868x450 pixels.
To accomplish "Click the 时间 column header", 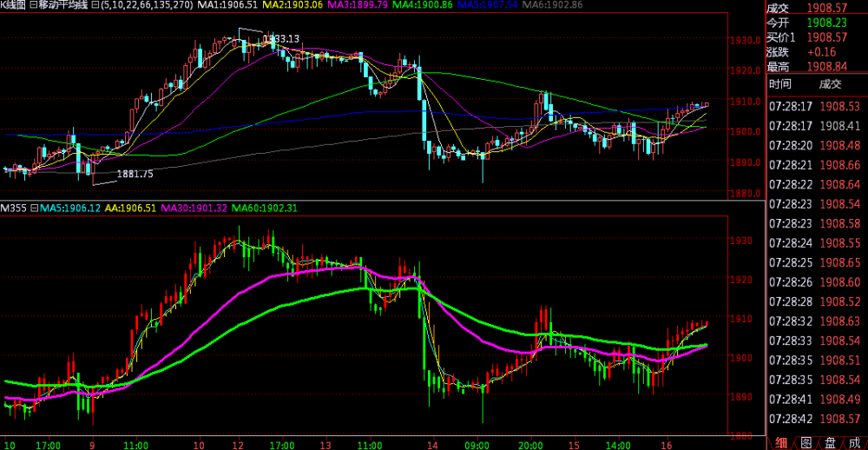I will click(780, 84).
